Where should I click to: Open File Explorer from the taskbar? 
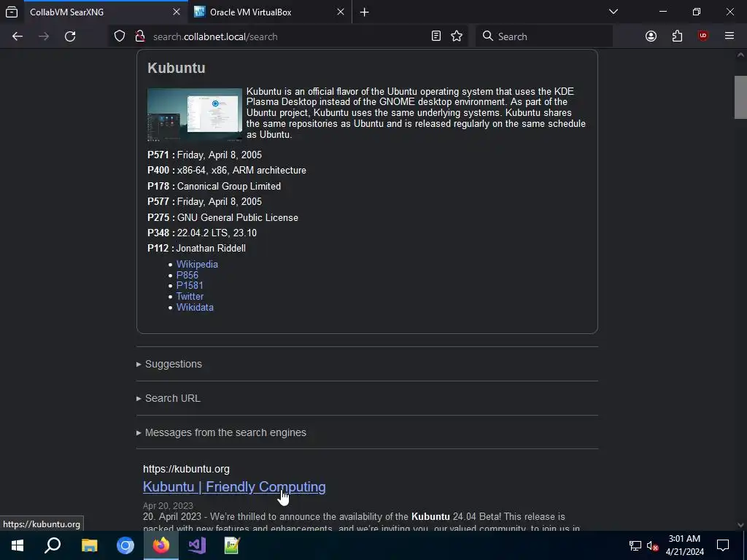(89, 545)
